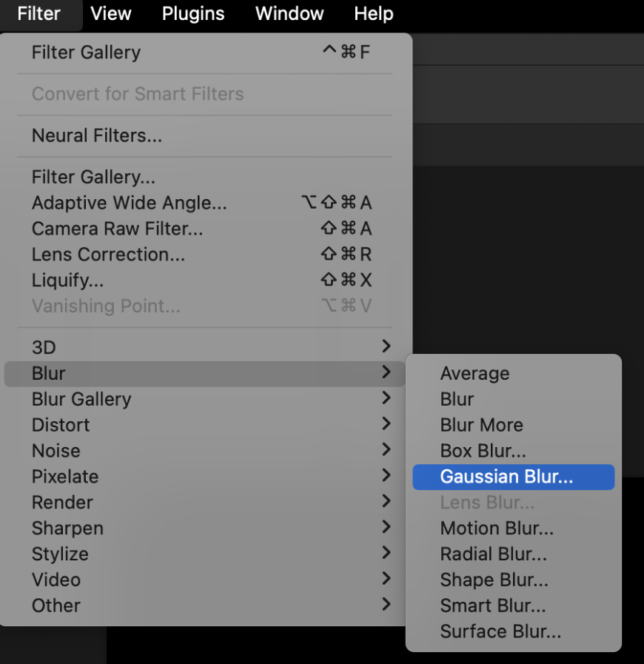Choose Liquify filter option

pyautogui.click(x=68, y=281)
